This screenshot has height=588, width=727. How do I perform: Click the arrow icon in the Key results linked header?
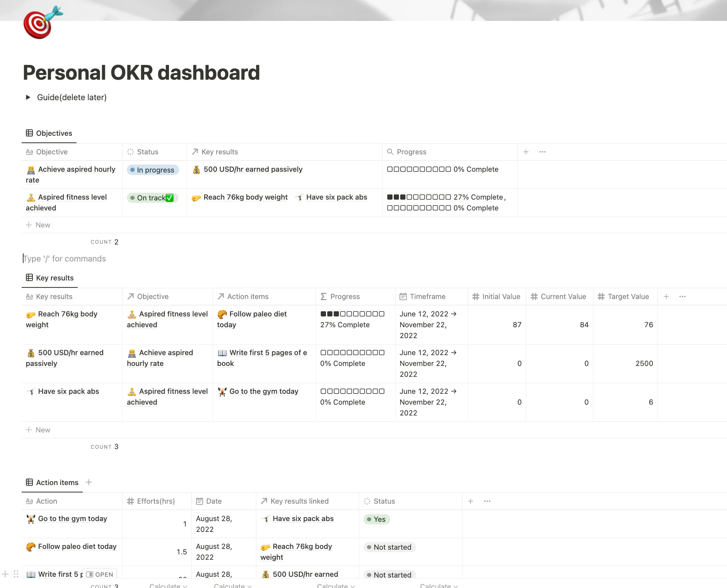tap(264, 501)
